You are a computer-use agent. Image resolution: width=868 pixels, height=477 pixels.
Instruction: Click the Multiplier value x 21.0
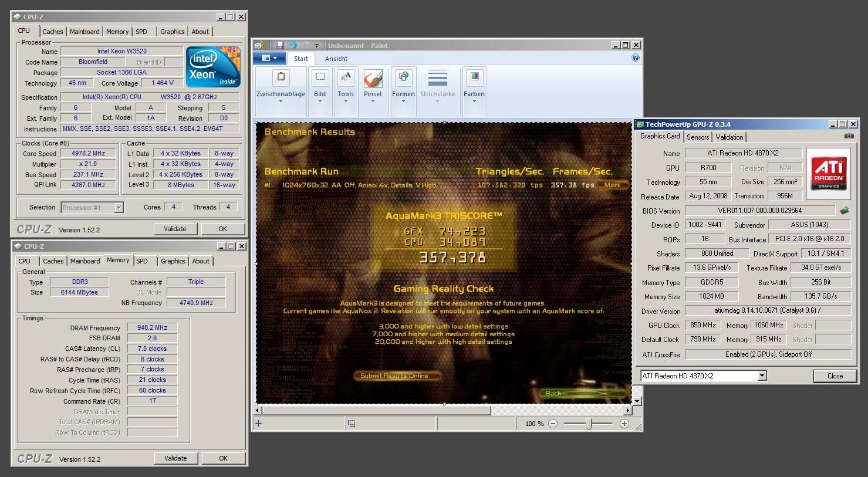tap(88, 164)
